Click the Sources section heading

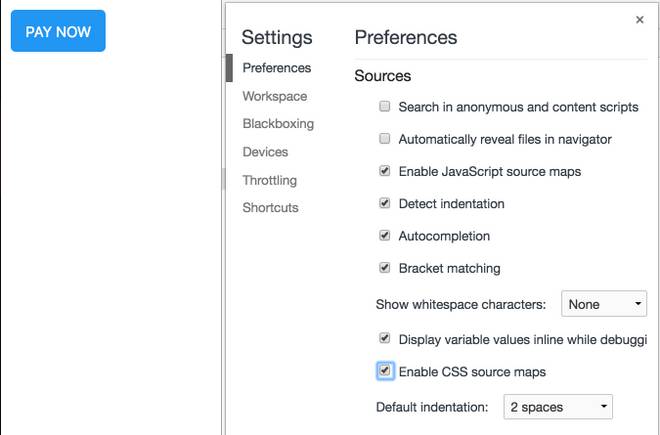(x=382, y=76)
